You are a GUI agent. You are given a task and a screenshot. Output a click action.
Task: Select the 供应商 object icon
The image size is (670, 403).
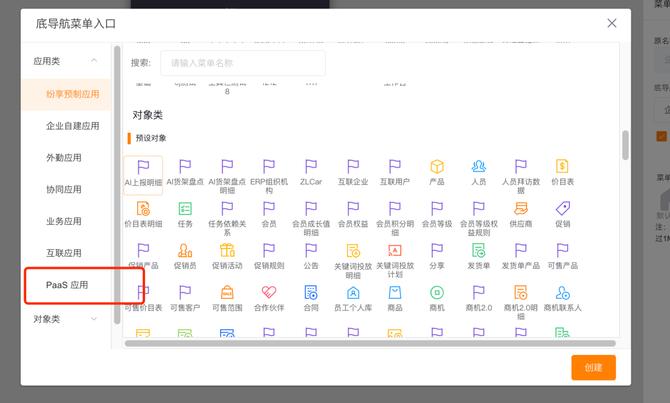tap(520, 209)
